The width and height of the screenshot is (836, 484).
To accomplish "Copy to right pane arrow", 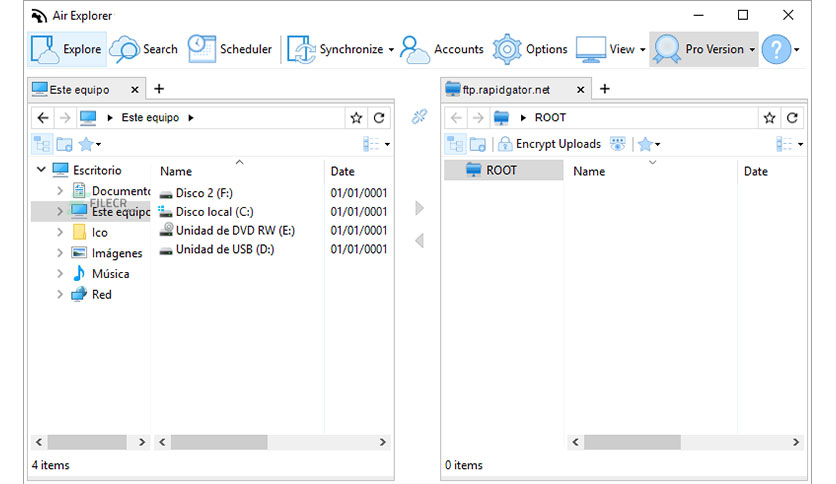I will tap(420, 208).
